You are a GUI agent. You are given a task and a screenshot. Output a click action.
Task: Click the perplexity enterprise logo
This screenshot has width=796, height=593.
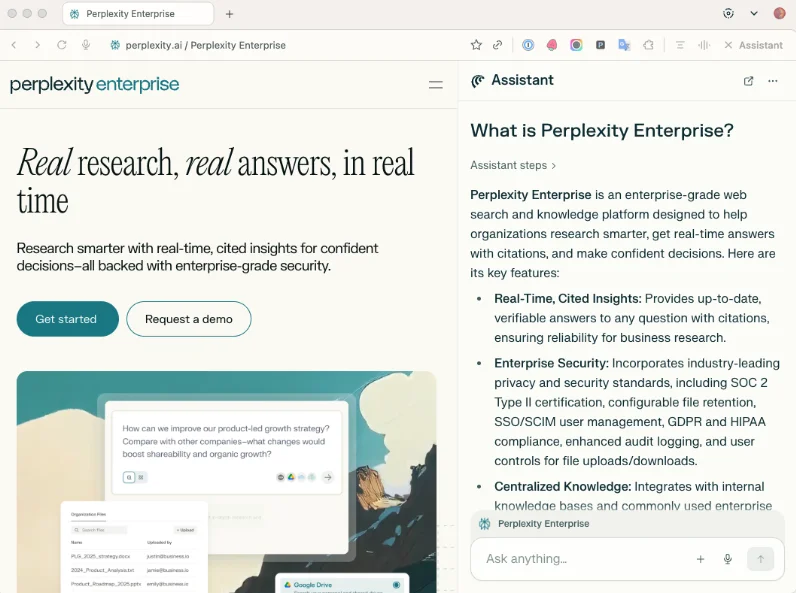(94, 84)
